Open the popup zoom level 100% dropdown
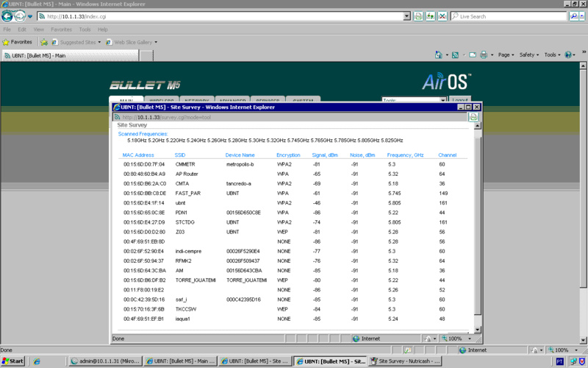Image resolution: width=588 pixels, height=368 pixels. pos(470,339)
